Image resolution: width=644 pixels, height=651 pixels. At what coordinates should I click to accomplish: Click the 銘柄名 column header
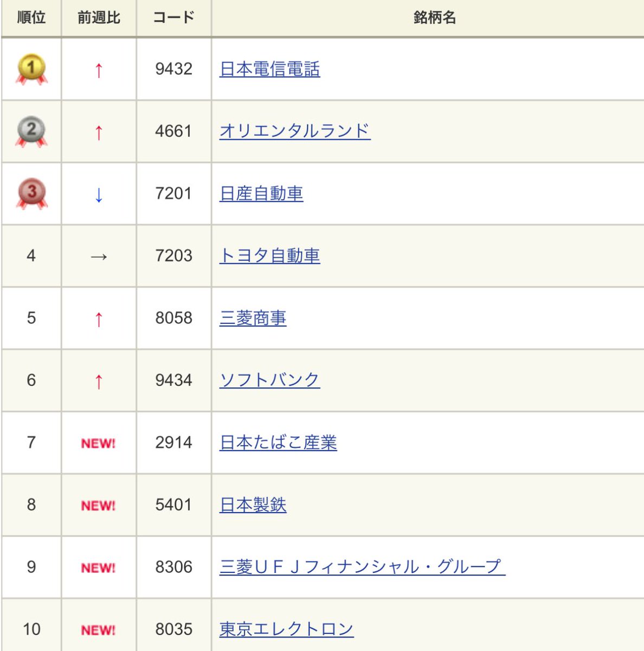click(434, 18)
